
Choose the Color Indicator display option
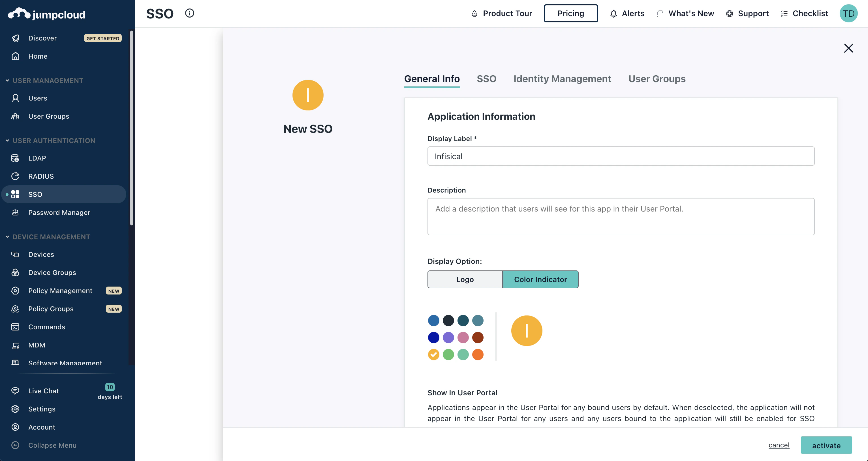pyautogui.click(x=540, y=279)
